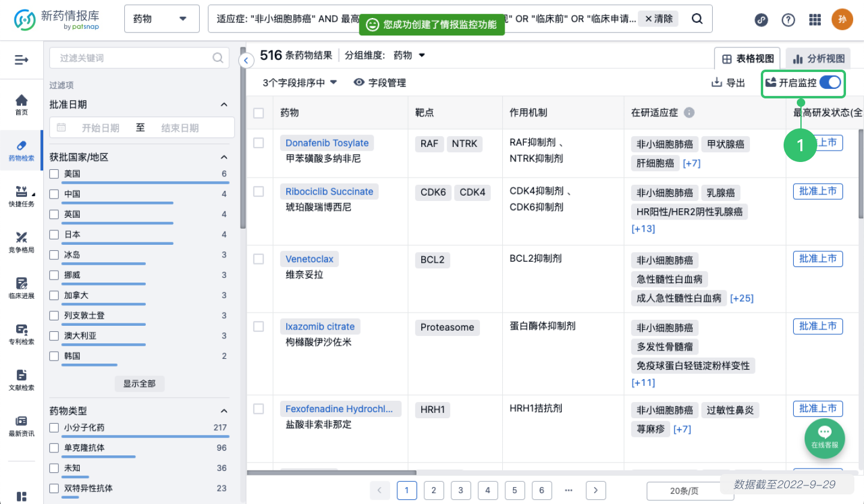Screen dimensions: 864x504
Task: Click the Proteasome target tag
Action: point(448,328)
